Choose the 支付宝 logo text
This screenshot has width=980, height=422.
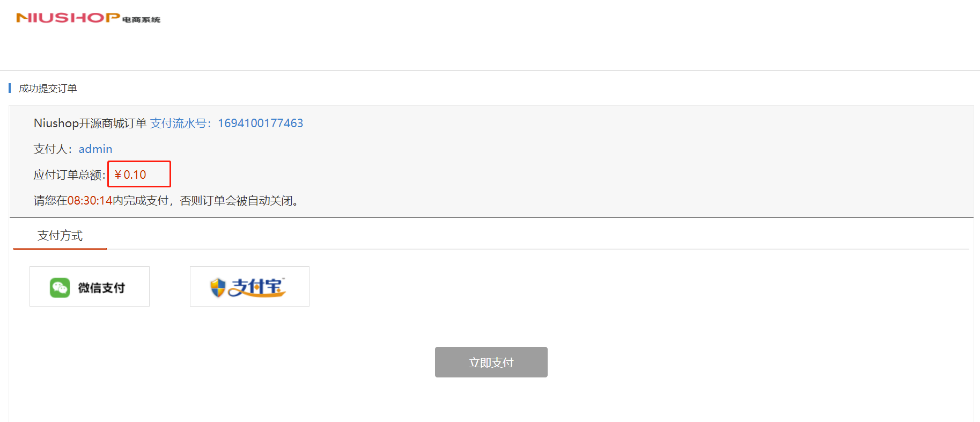pyautogui.click(x=256, y=287)
